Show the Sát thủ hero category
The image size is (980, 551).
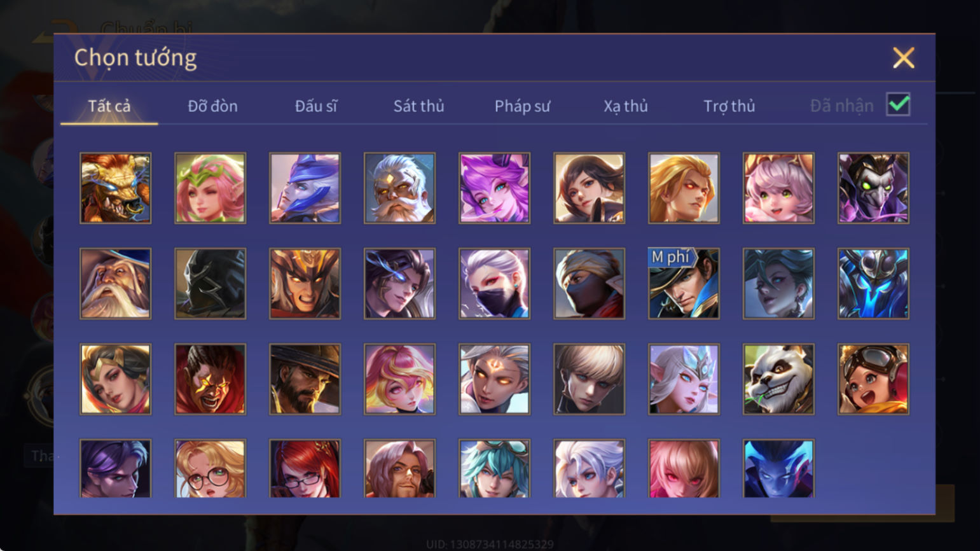point(418,106)
